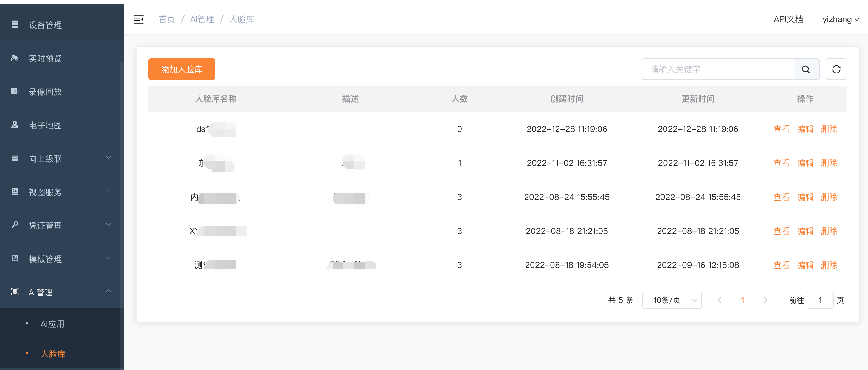Select the 人脸库 sidebar menu item
The width and height of the screenshot is (868, 370).
click(x=53, y=354)
